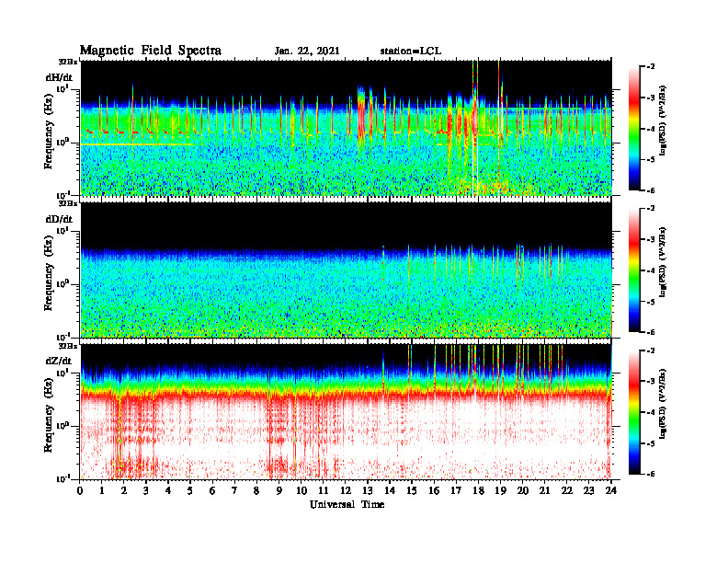Click the 32Hz label atop the dZ/dt panel
This screenshot has height=563, width=728.
(68, 346)
